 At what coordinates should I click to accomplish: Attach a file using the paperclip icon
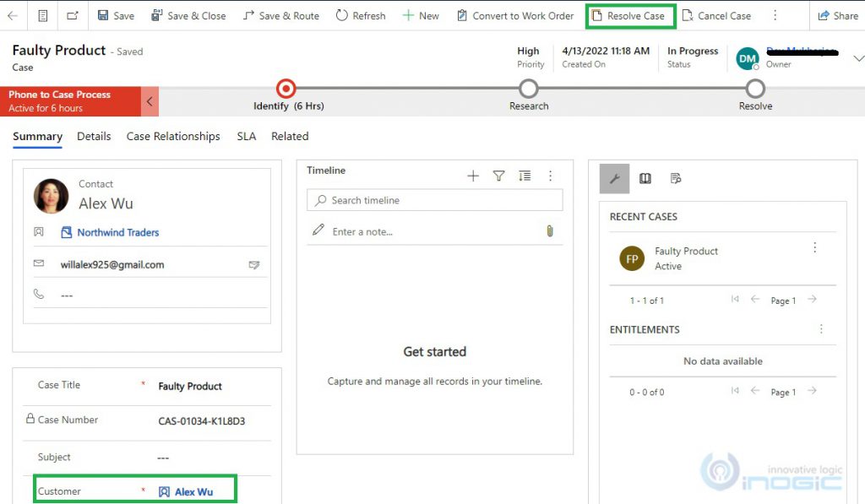pos(549,230)
